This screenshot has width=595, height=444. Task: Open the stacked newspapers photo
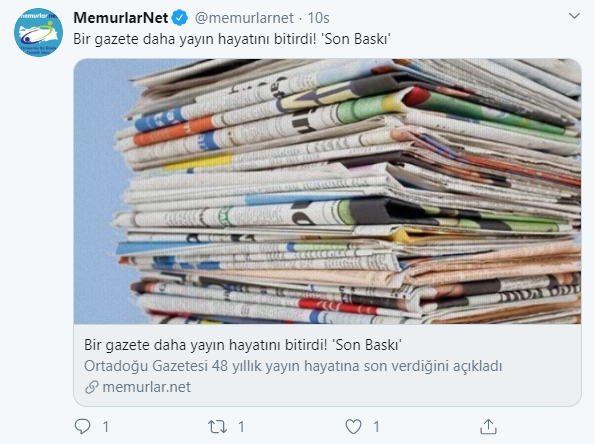[x=327, y=191]
